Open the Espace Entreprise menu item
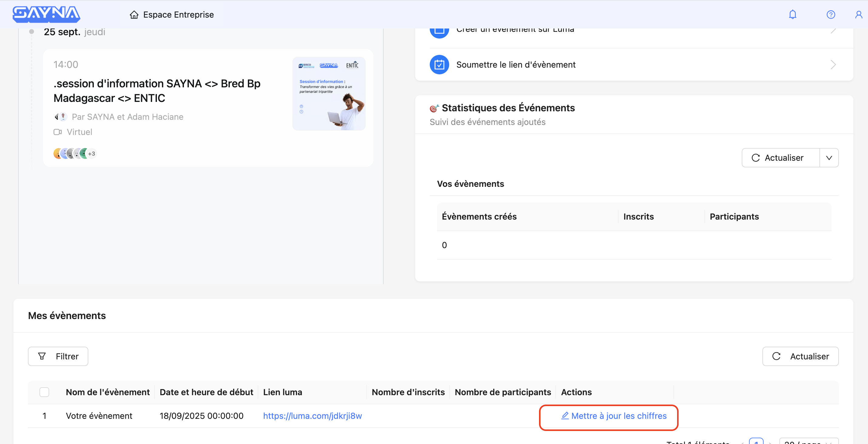 178,15
